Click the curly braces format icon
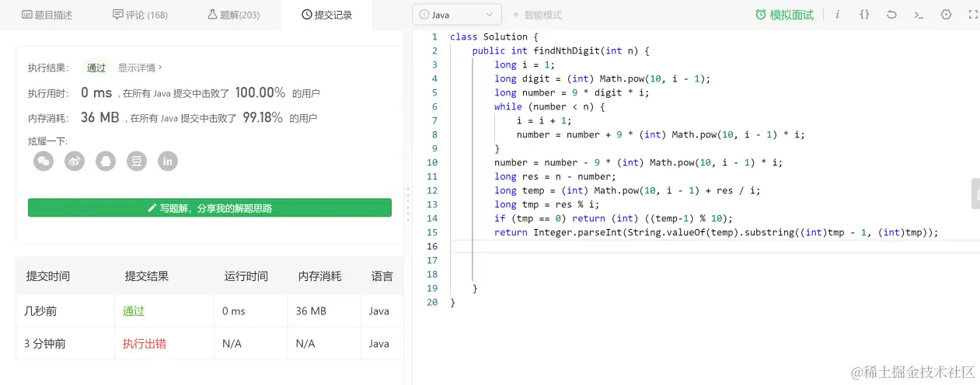Viewport: 980px width, 385px height. [864, 15]
